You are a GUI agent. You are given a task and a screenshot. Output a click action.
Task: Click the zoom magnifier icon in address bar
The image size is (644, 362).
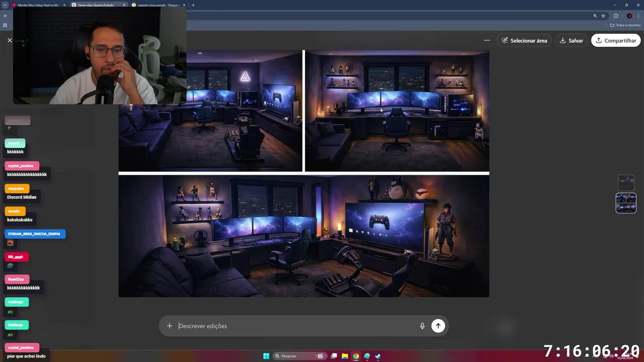[595, 16]
